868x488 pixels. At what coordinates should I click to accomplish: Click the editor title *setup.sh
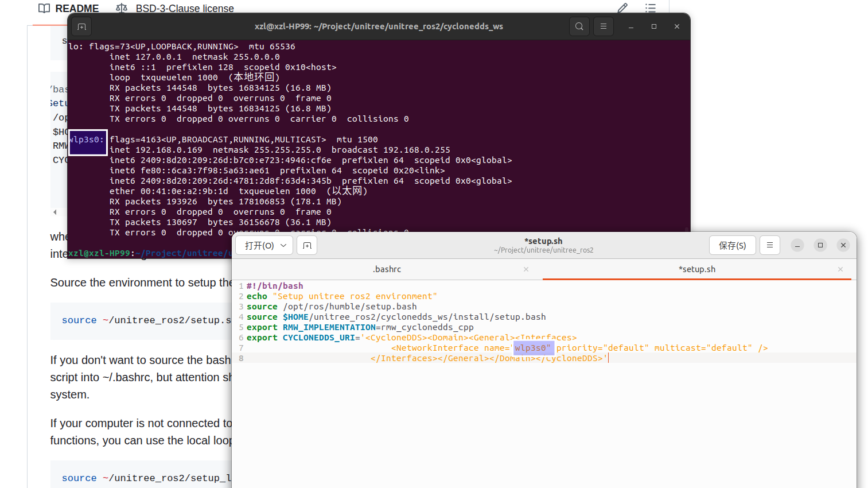click(x=543, y=241)
